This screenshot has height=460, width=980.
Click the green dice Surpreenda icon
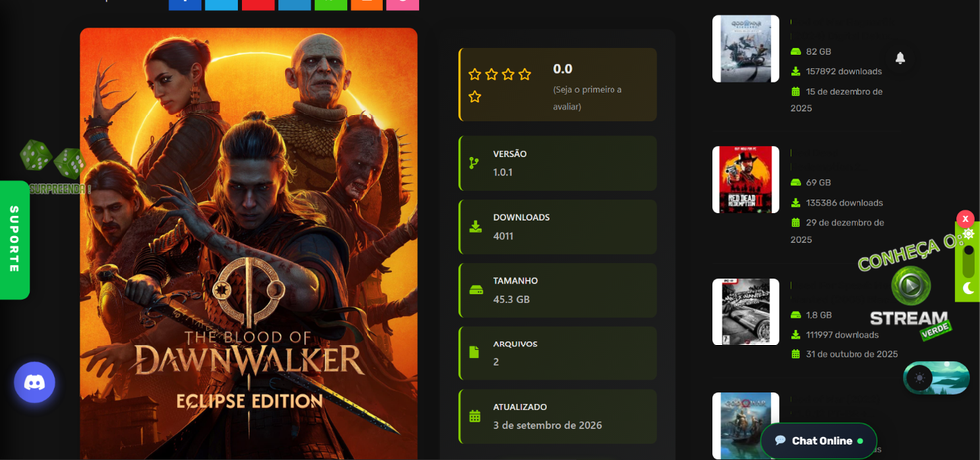(x=52, y=158)
